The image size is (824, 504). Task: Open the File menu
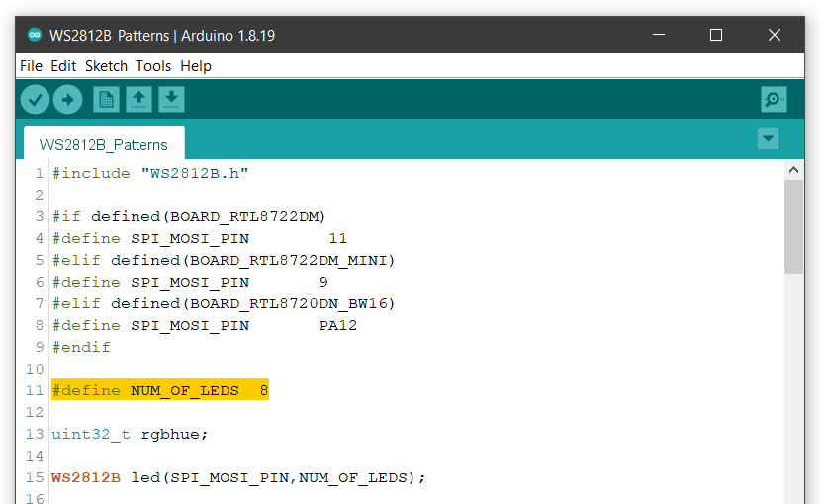tap(31, 66)
